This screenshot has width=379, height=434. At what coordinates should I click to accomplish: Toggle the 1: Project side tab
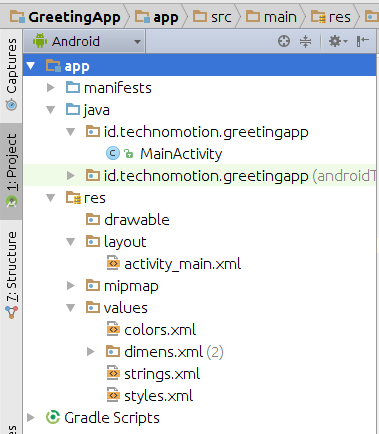(x=11, y=171)
